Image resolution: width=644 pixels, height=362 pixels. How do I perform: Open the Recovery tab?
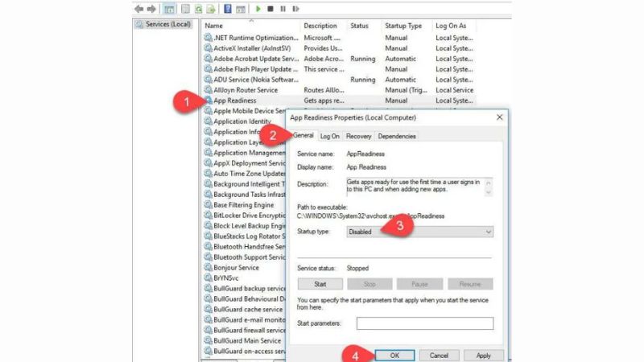click(x=358, y=137)
